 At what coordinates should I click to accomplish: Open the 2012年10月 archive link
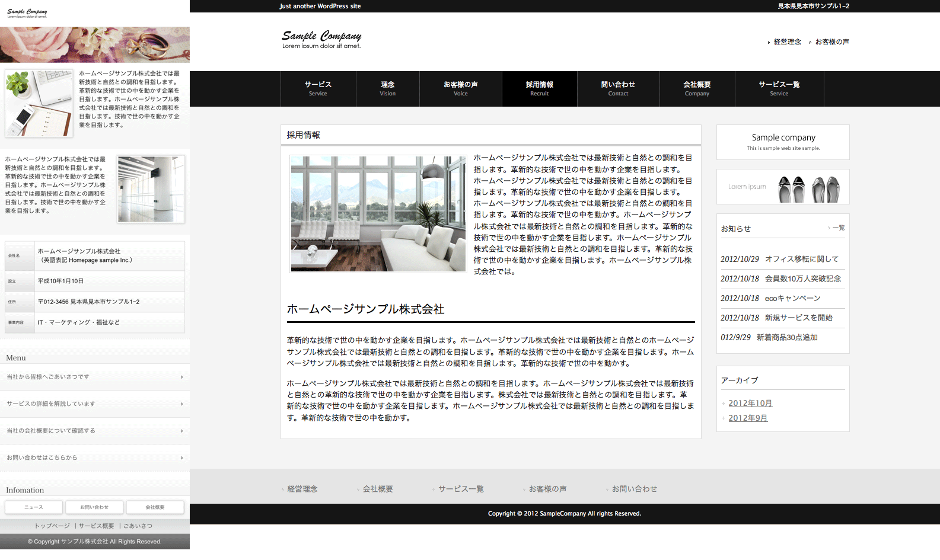tap(750, 404)
